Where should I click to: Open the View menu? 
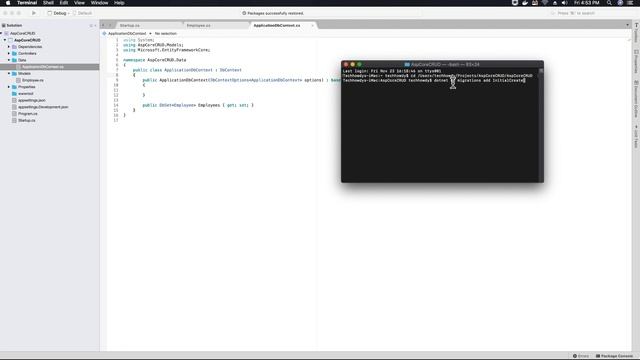point(79,3)
